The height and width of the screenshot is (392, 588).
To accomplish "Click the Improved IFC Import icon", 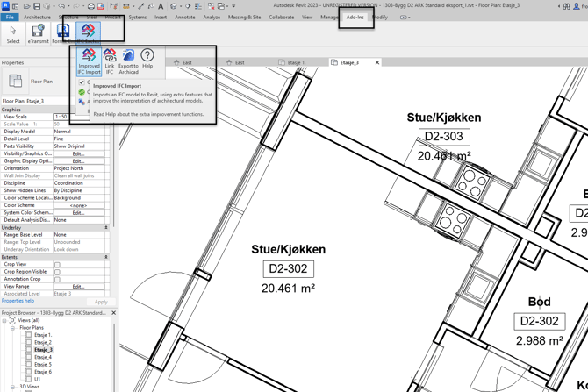I will pyautogui.click(x=89, y=60).
